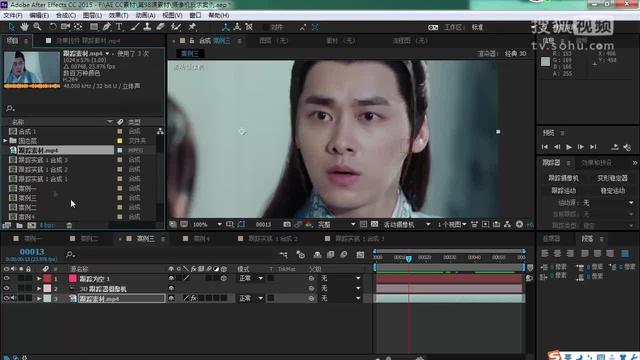640x360 pixels.
Task: Toggle eye icon for layer 3 footage
Action: [x=6, y=298]
